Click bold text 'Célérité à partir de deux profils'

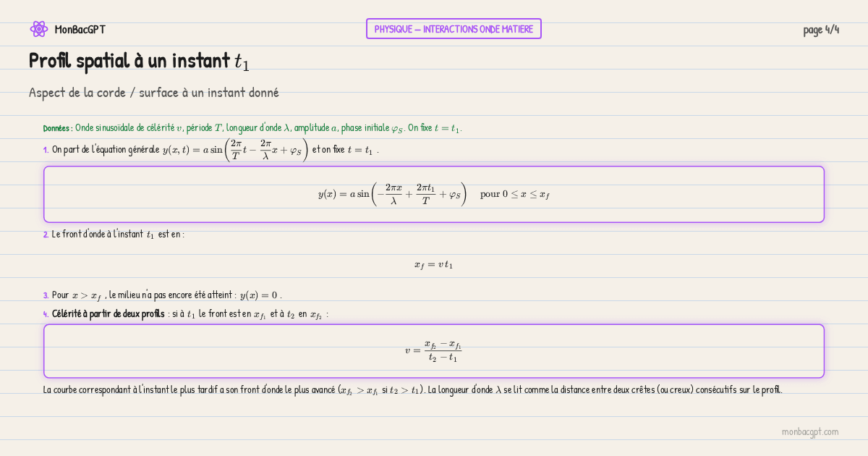click(x=108, y=314)
